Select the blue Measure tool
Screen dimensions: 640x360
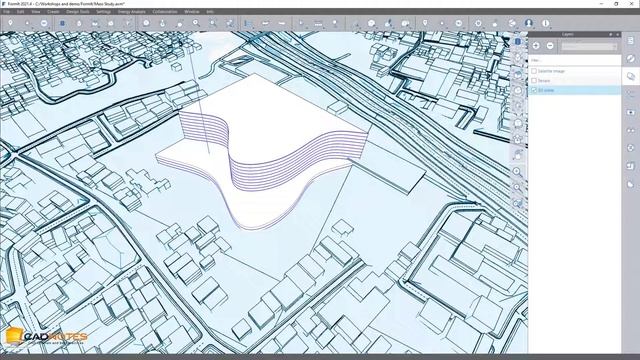pyautogui.click(x=248, y=23)
